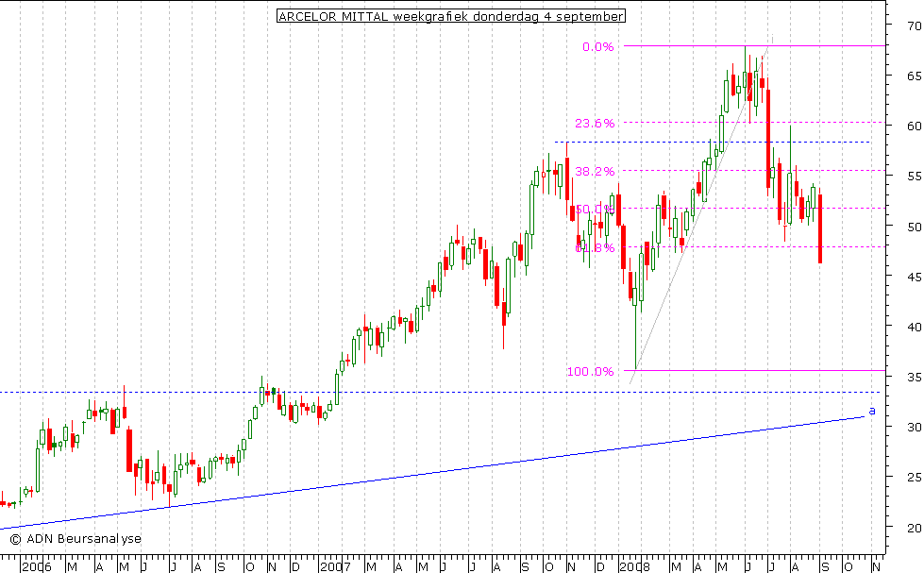Click the 2008 year label on time axis
Image resolution: width=924 pixels, height=573 pixels.
[633, 566]
